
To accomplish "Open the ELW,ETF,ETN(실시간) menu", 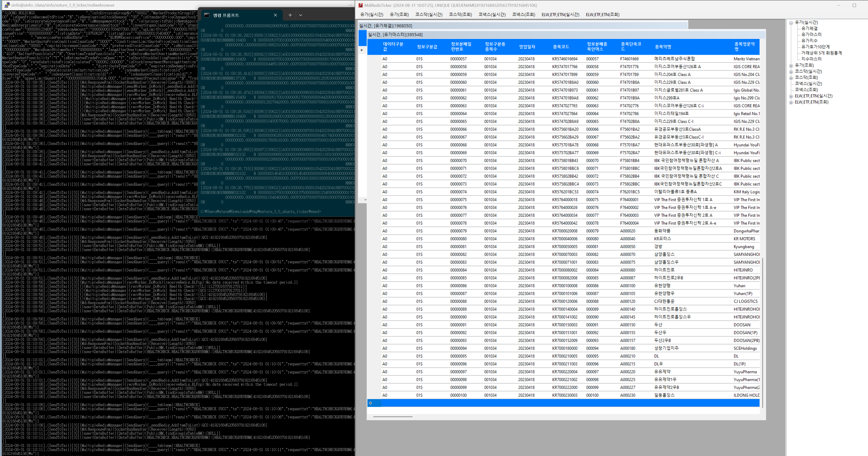I will coord(560,15).
